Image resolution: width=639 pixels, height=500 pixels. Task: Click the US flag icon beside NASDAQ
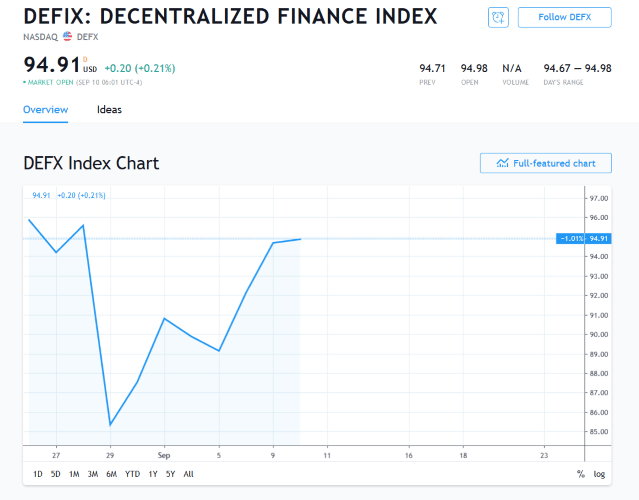point(67,36)
